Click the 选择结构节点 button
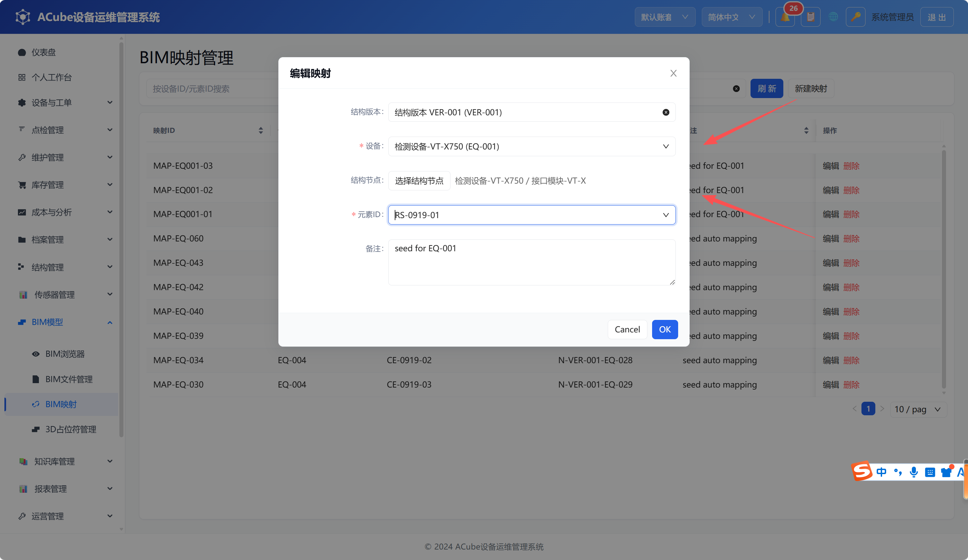 pyautogui.click(x=419, y=181)
